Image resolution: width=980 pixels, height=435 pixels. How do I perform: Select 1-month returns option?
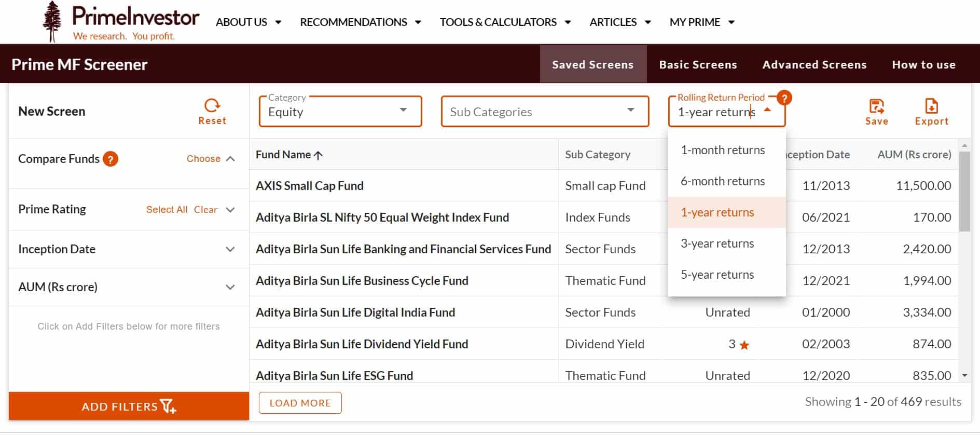click(727, 150)
